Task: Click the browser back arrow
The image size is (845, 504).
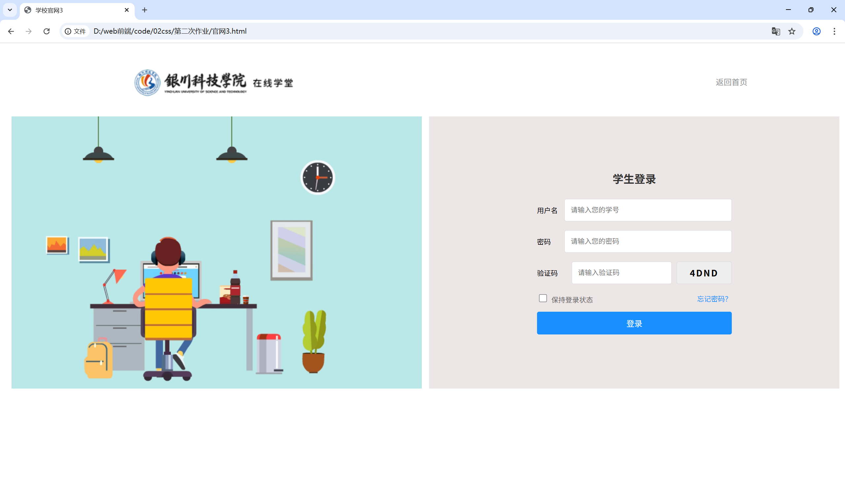Action: 11,31
